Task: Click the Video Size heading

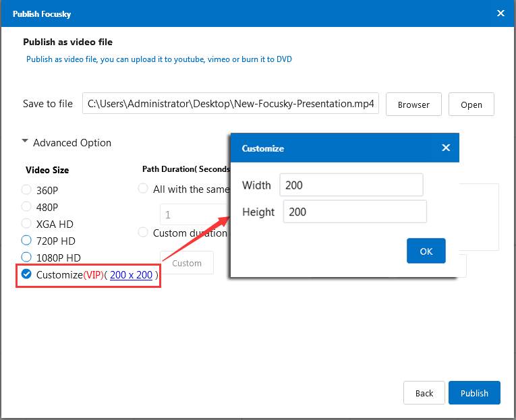Action: pos(47,170)
